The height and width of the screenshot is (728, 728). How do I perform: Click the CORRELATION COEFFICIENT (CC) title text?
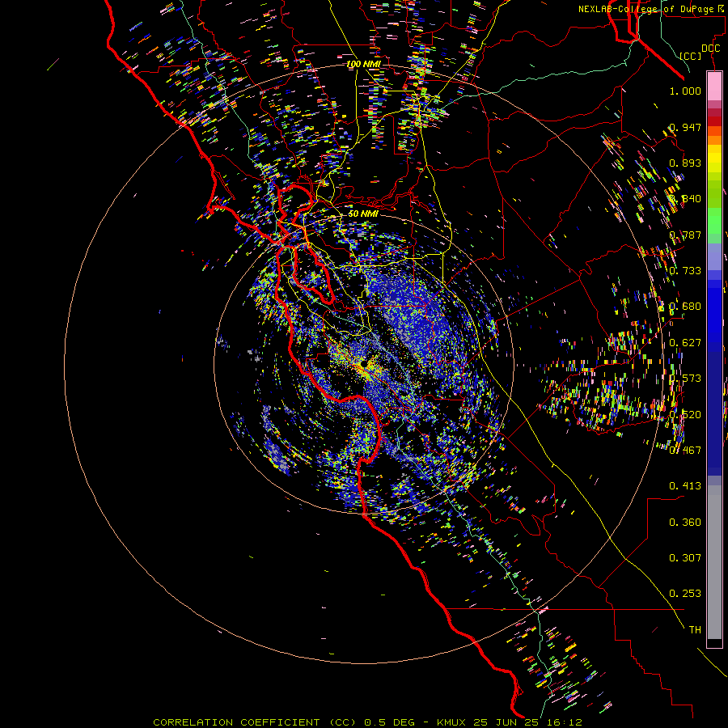click(256, 722)
